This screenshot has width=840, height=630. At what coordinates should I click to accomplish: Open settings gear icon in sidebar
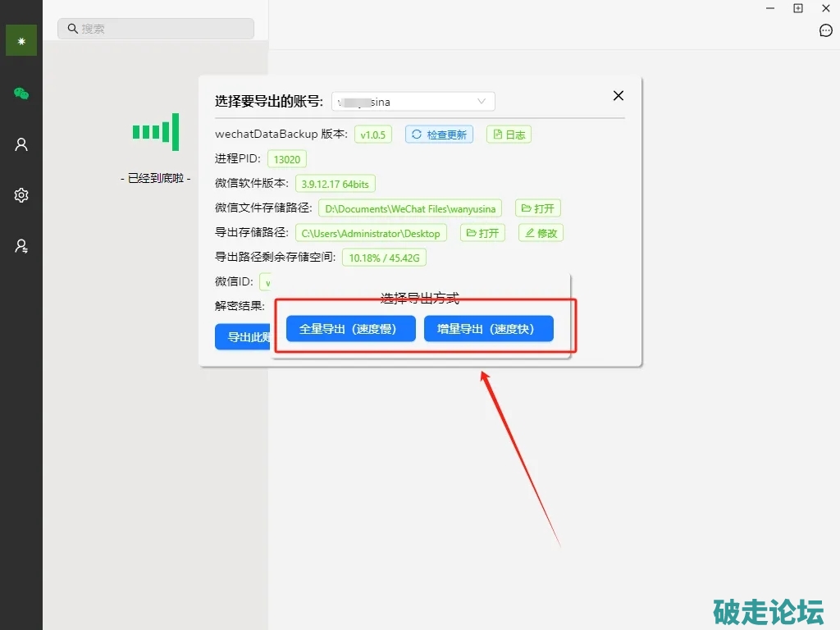click(21, 195)
